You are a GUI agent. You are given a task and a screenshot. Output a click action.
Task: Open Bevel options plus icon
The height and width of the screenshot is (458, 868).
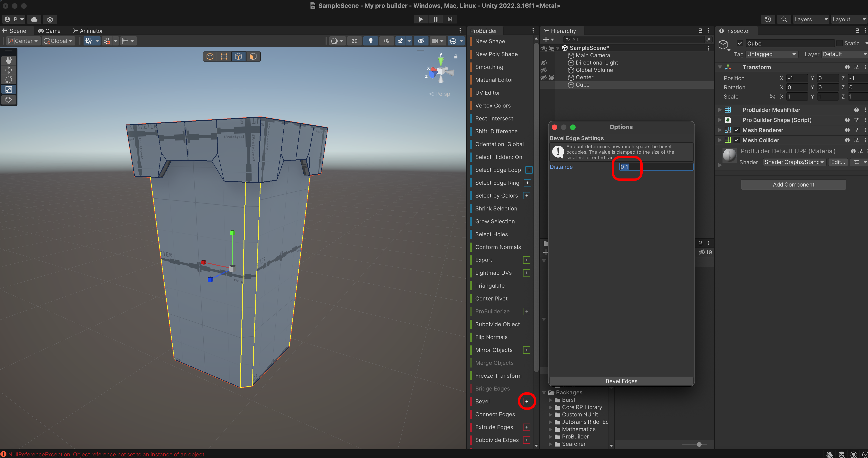click(x=527, y=401)
